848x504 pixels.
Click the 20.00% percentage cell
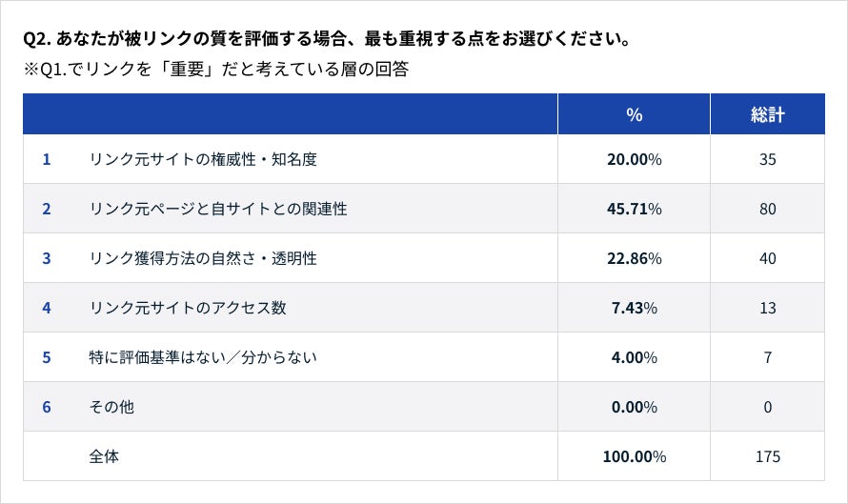634,159
